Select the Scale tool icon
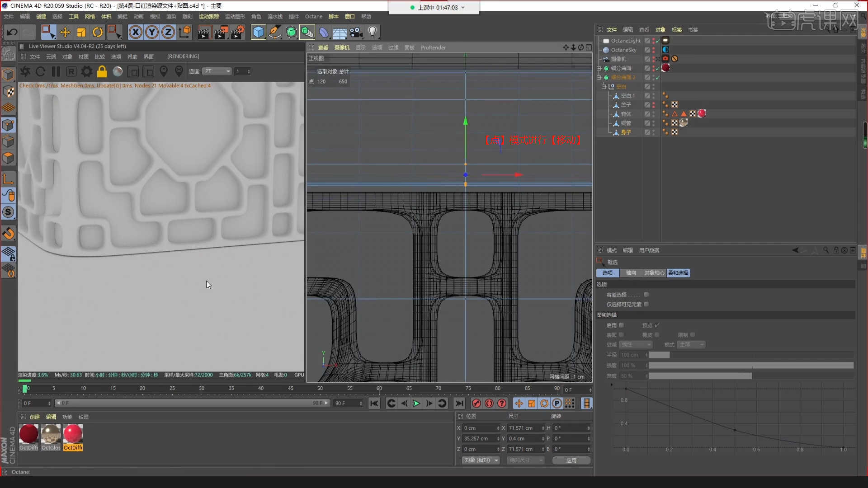The image size is (868, 488). [x=81, y=32]
